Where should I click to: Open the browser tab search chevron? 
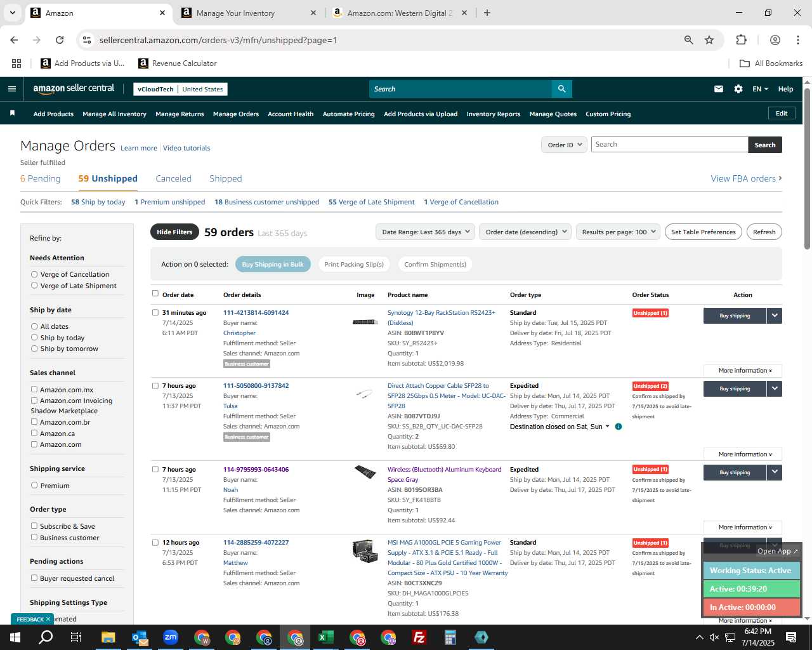12,13
